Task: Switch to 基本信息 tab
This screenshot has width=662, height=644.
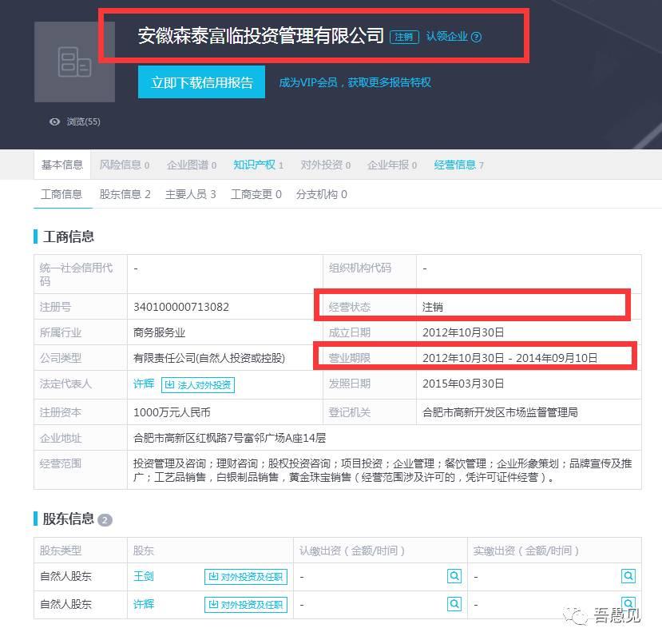Action: 62,165
